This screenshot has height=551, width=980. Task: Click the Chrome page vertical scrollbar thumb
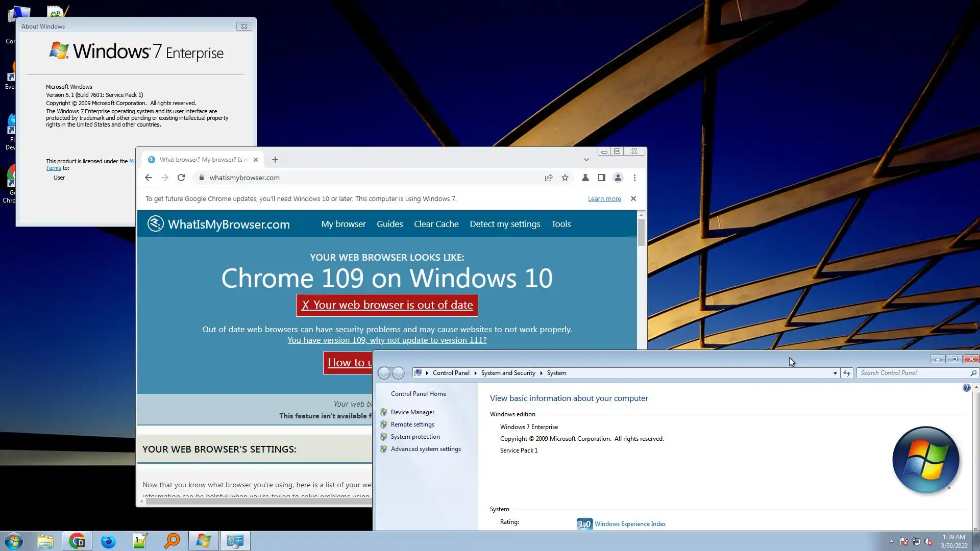[641, 232]
